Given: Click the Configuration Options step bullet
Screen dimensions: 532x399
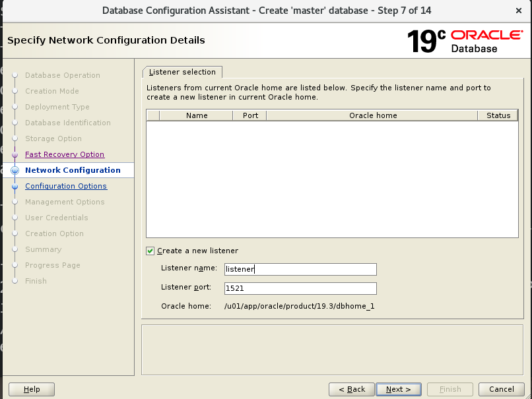Looking at the screenshot, I should click(x=15, y=186).
